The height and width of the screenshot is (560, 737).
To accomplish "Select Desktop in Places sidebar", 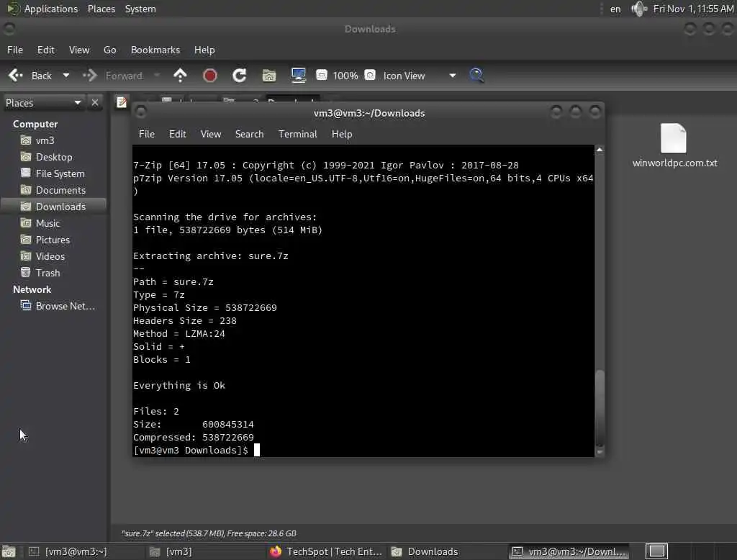I will pos(53,157).
